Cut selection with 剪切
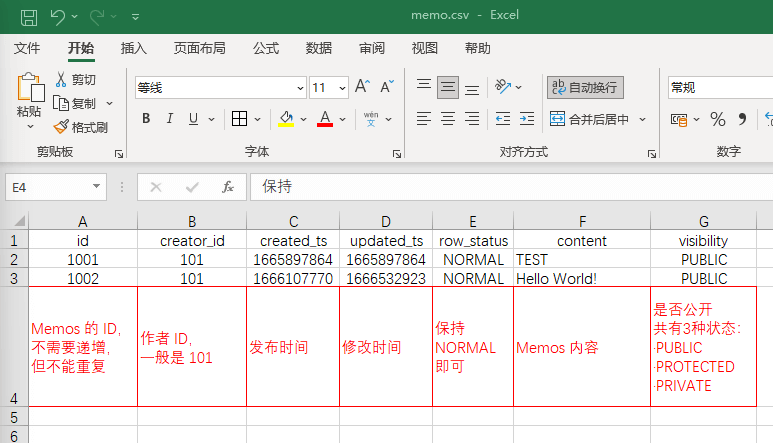773x443 pixels. click(75, 80)
